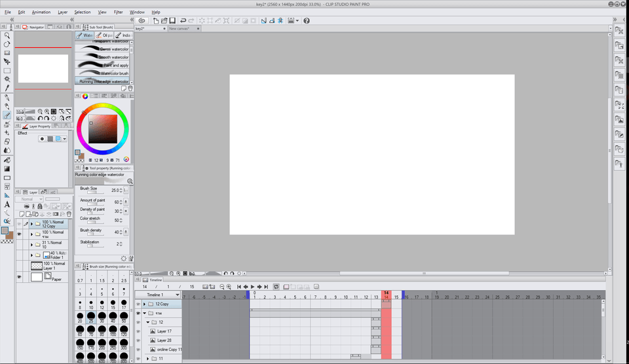Toggle loop playback in the timeline
This screenshot has height=364, width=629.
[x=276, y=287]
